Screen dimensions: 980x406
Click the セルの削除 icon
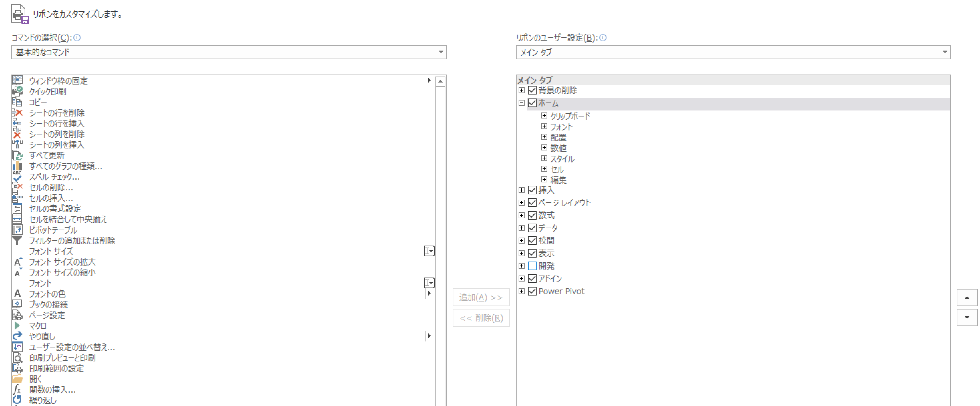(x=17, y=187)
